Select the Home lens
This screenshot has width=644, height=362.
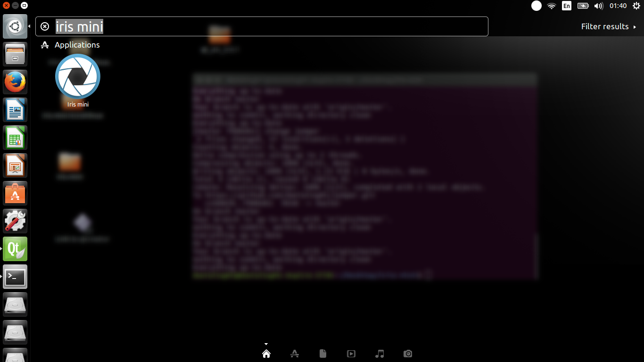coord(266,354)
